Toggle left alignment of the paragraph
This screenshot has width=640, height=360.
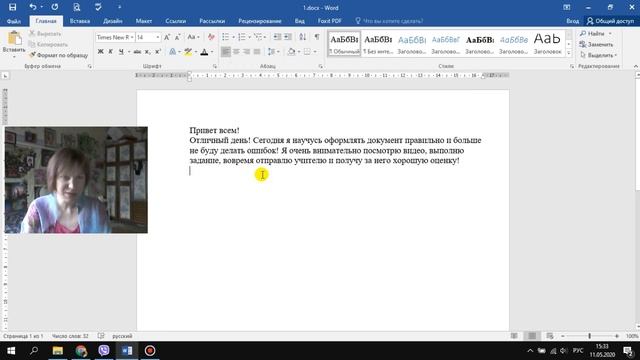tap(226, 52)
